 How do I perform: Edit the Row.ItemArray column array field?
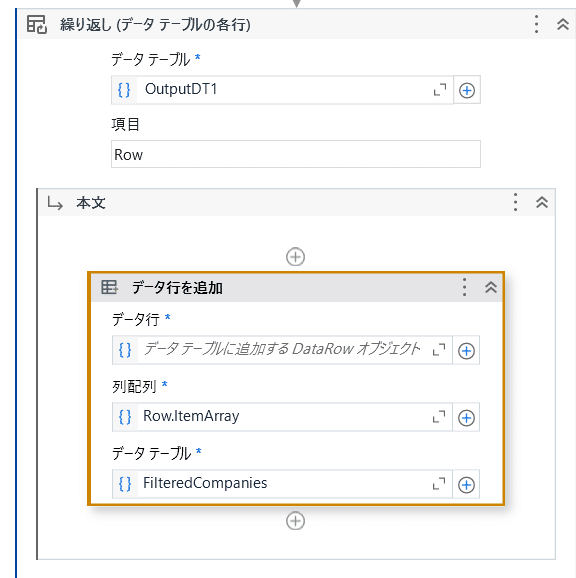283,417
